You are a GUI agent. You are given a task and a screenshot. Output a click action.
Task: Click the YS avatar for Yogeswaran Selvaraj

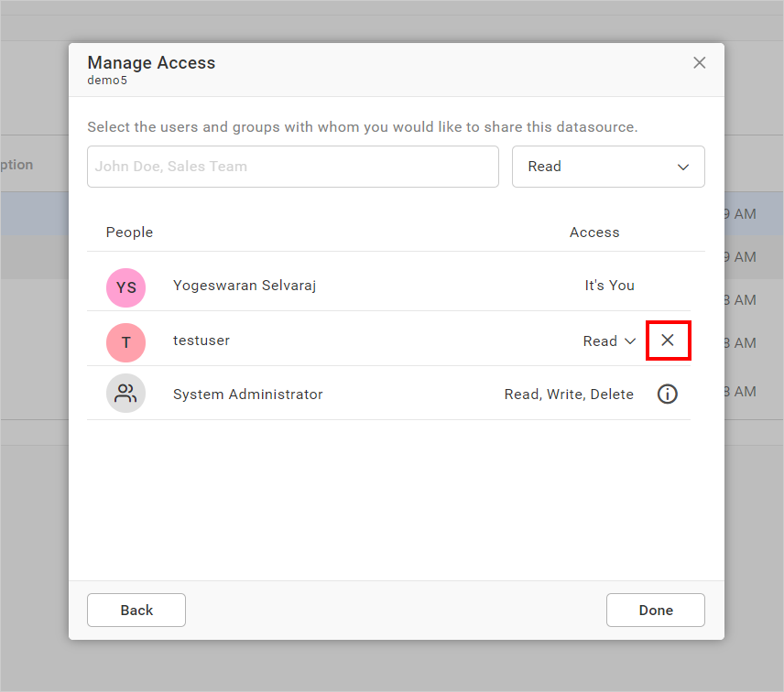point(125,287)
